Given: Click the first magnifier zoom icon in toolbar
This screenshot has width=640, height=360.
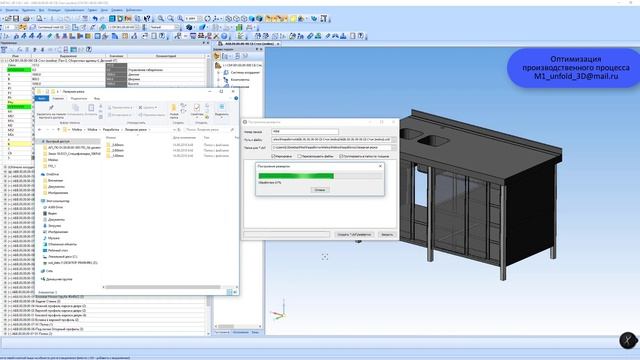Looking at the screenshot, I should pos(160,19).
